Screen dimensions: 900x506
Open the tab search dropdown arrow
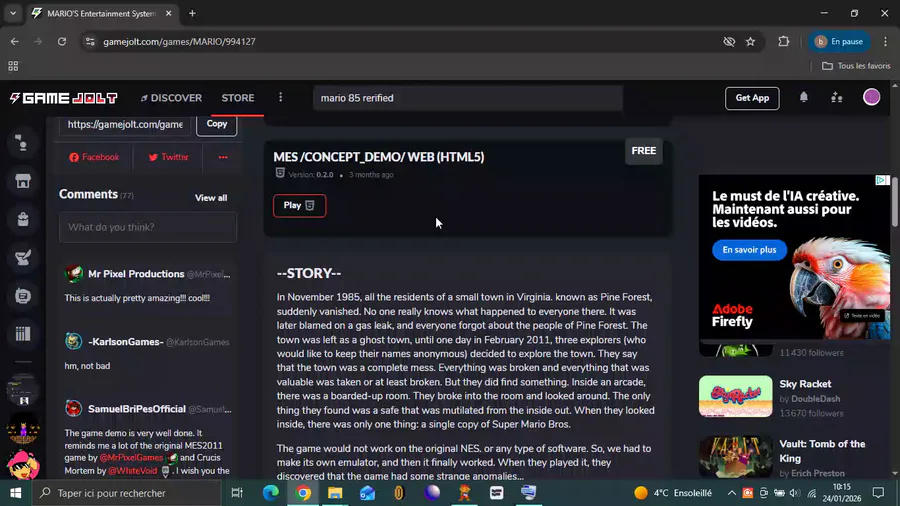tap(13, 13)
